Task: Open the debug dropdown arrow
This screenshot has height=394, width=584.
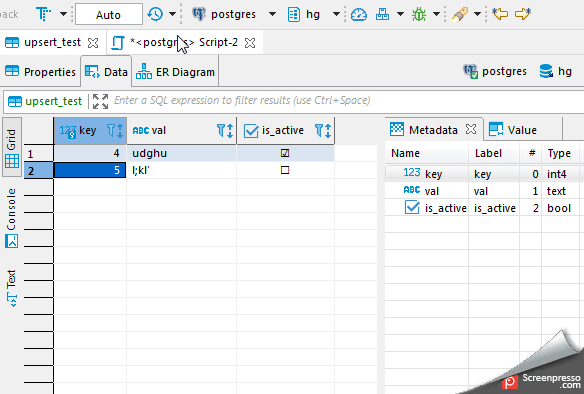Action: coord(437,14)
